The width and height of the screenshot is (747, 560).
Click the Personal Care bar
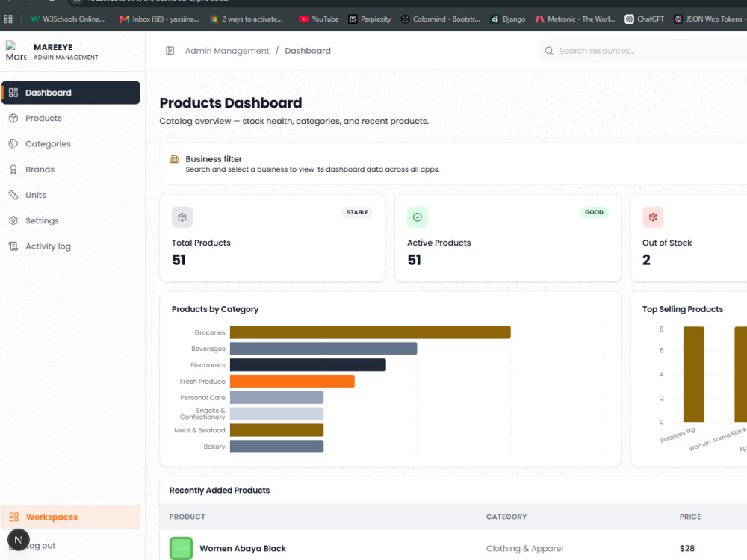point(277,398)
